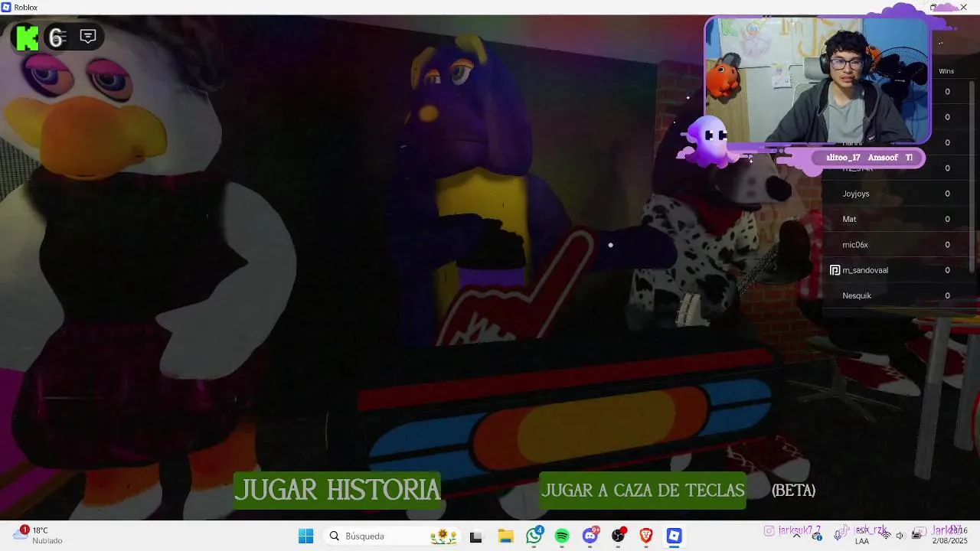980x551 pixels.
Task: Click the volume speaker tray icon
Action: 900,536
